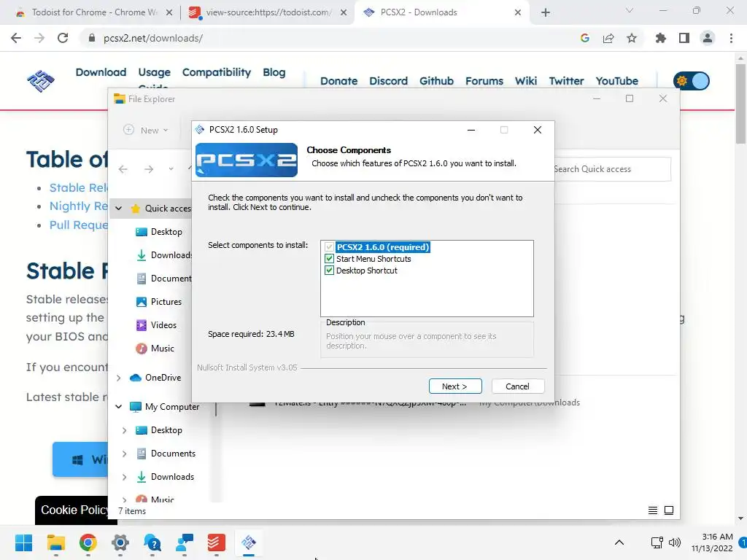Click the Chrome back arrow
747x560 pixels.
tap(16, 38)
